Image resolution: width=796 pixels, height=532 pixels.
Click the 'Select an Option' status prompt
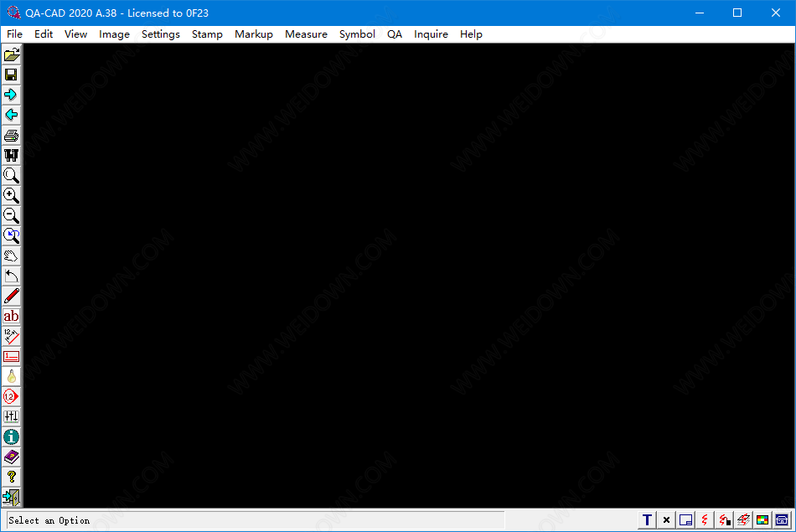49,520
